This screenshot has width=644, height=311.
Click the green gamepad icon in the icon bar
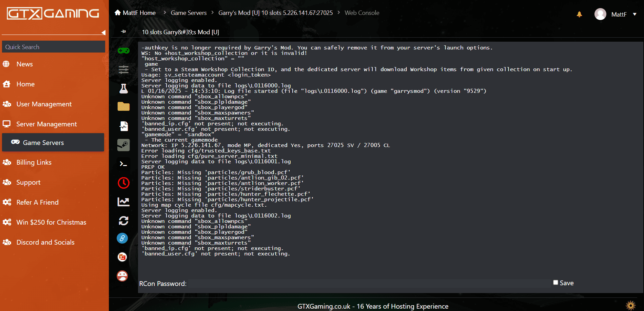[123, 51]
